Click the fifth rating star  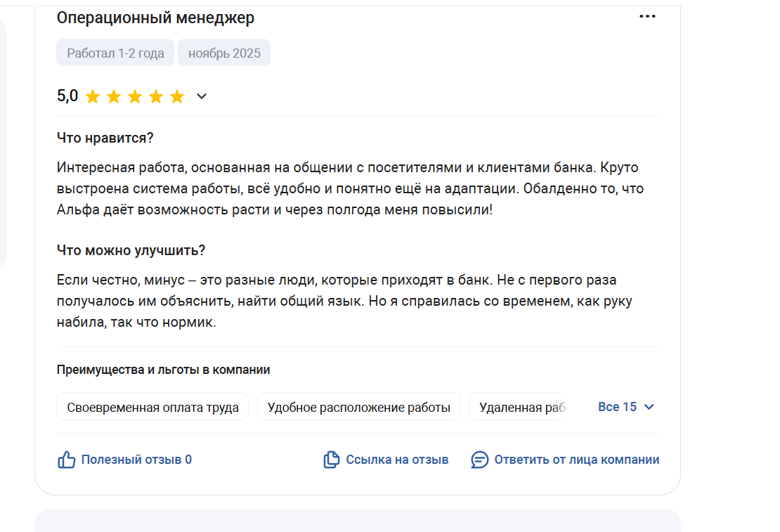(x=177, y=96)
